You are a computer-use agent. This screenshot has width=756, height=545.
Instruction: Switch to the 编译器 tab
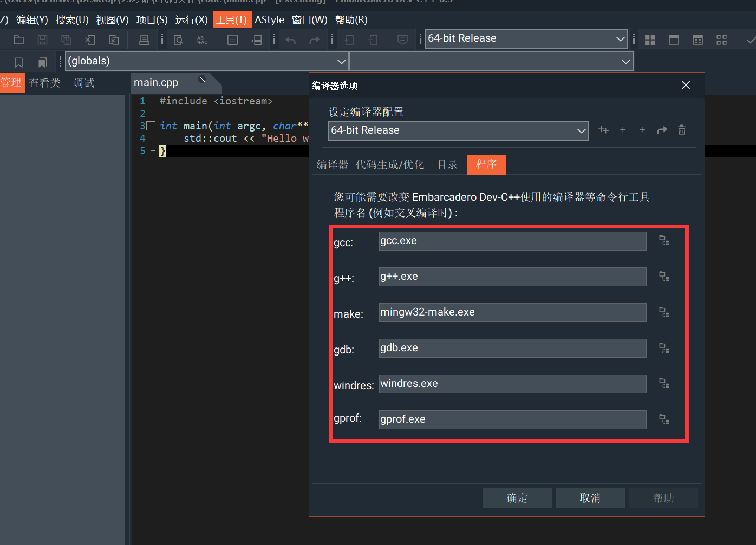click(333, 165)
